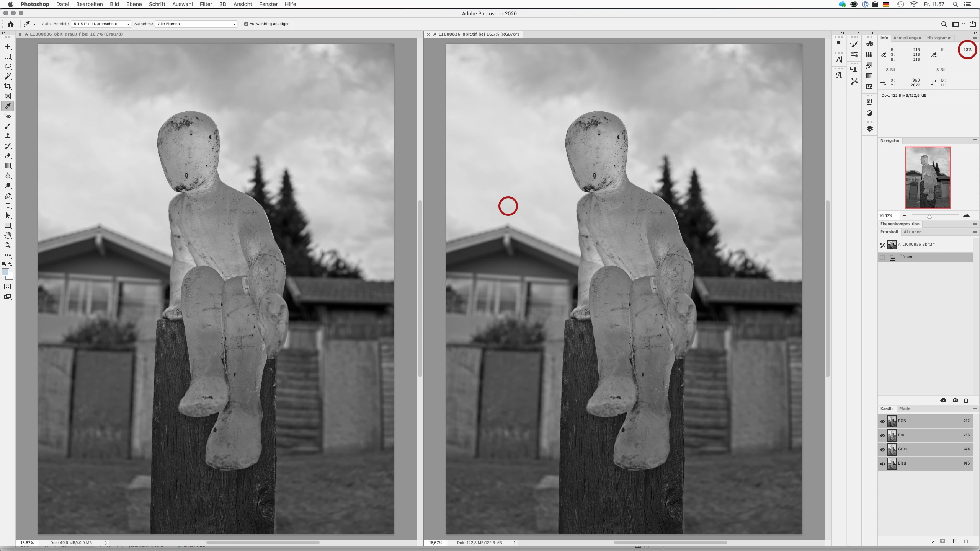Select the Öffnen history state
This screenshot has height=551, width=980.
pos(905,257)
